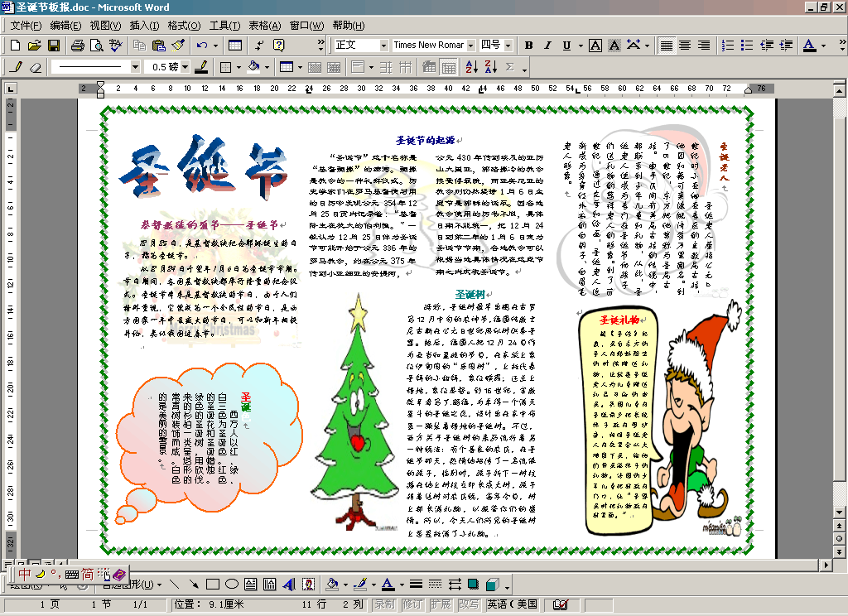Open Print Preview from the toolbar
This screenshot has width=848, height=616.
click(x=96, y=45)
